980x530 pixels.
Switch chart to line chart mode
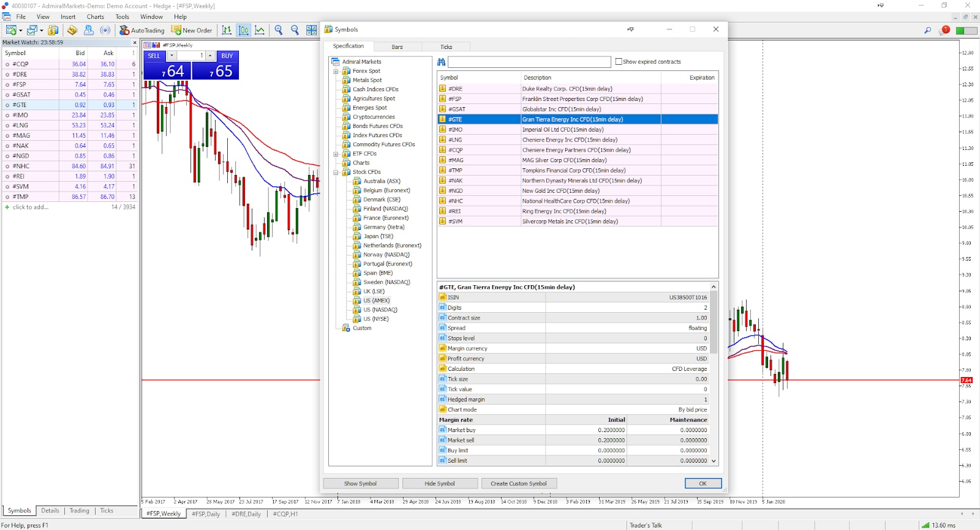click(260, 30)
